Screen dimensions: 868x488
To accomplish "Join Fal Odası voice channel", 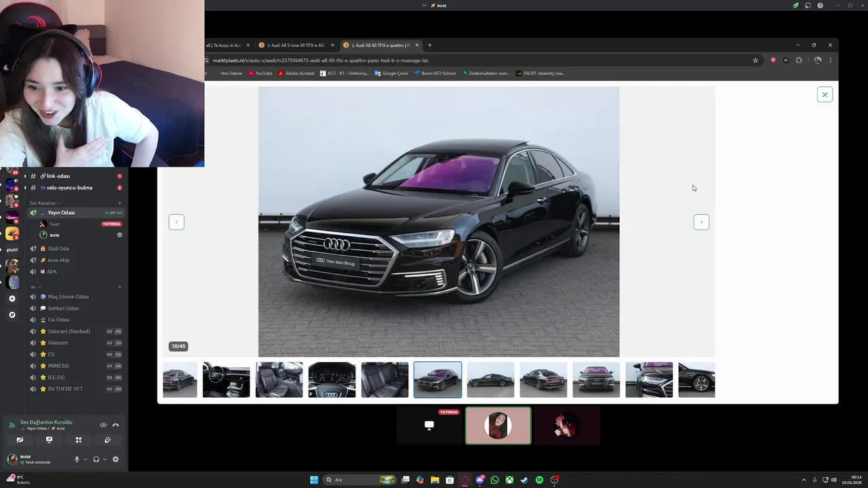I will click(75, 320).
